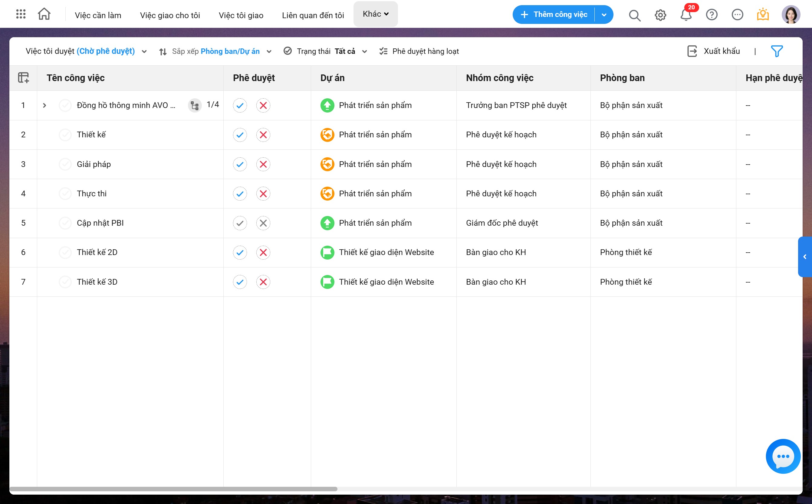Go to the home page icon

click(44, 14)
